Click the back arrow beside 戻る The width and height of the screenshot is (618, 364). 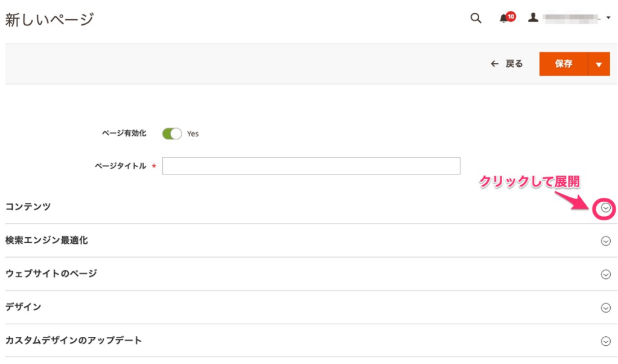point(494,63)
